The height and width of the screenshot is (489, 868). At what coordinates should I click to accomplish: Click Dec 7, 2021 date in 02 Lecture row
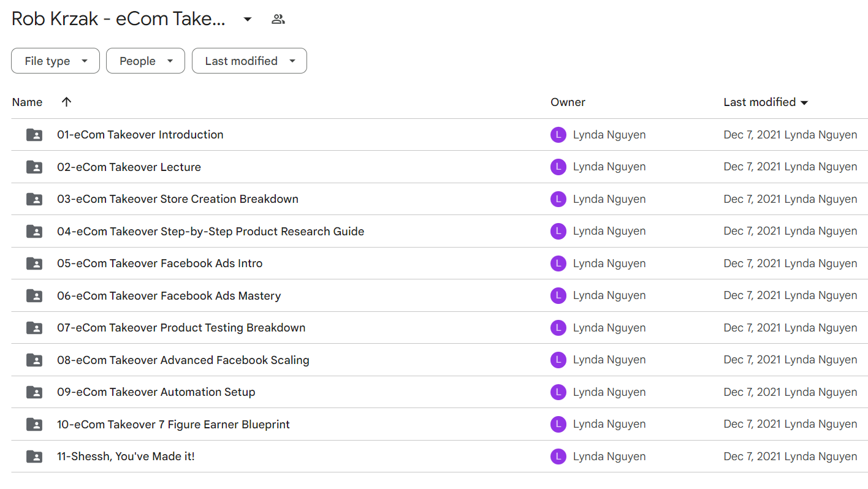[752, 167]
